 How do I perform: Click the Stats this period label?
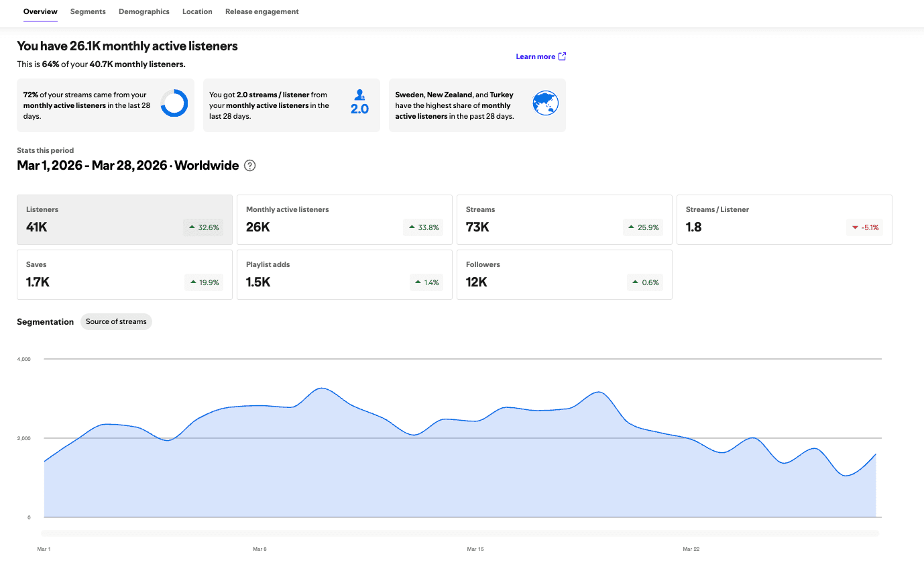46,150
